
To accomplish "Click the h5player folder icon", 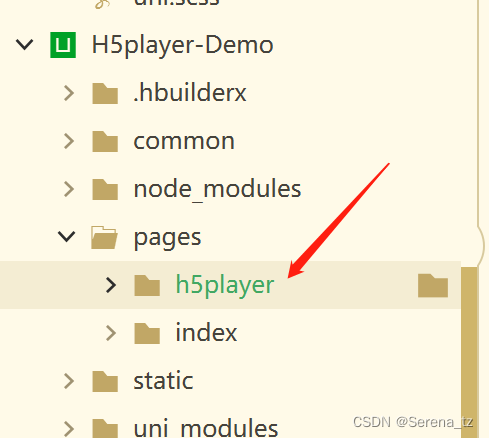I will 147,285.
